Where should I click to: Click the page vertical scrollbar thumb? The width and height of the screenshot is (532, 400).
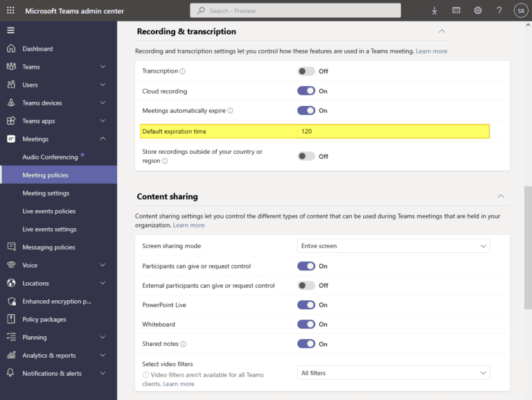click(x=529, y=247)
